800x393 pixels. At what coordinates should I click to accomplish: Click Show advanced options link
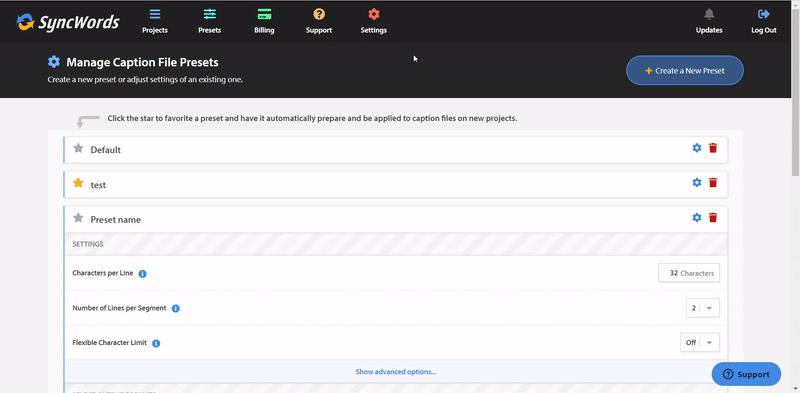(x=396, y=372)
